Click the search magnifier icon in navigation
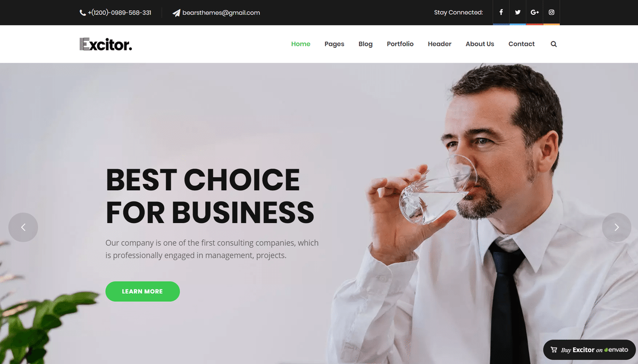The image size is (638, 364). (x=553, y=44)
